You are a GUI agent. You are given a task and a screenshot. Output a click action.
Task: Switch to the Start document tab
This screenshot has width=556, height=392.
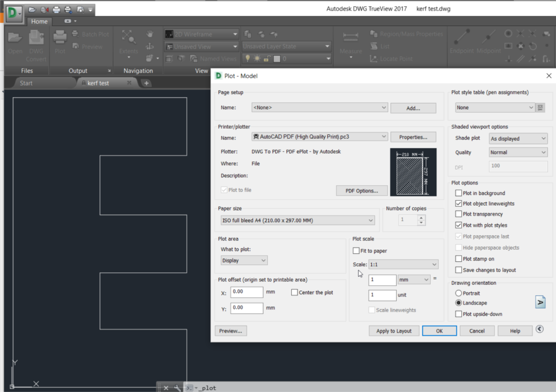click(26, 83)
